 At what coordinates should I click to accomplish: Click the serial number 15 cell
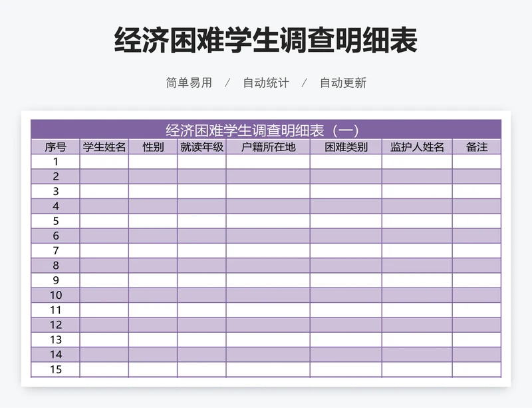point(55,369)
